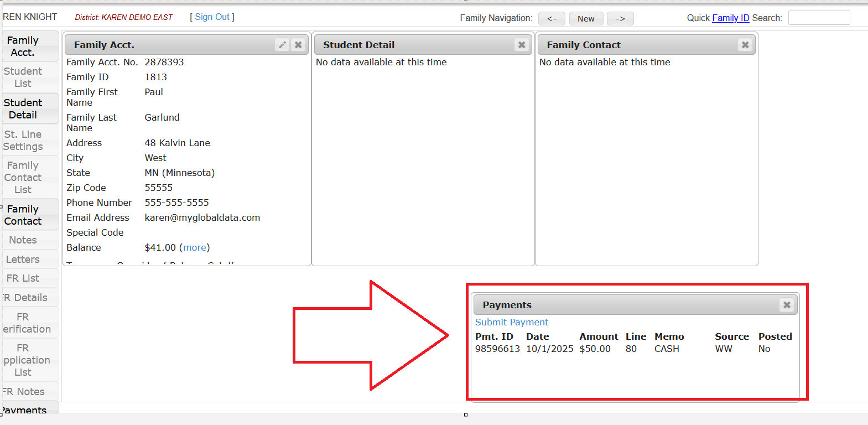Click the New family button

coord(586,19)
